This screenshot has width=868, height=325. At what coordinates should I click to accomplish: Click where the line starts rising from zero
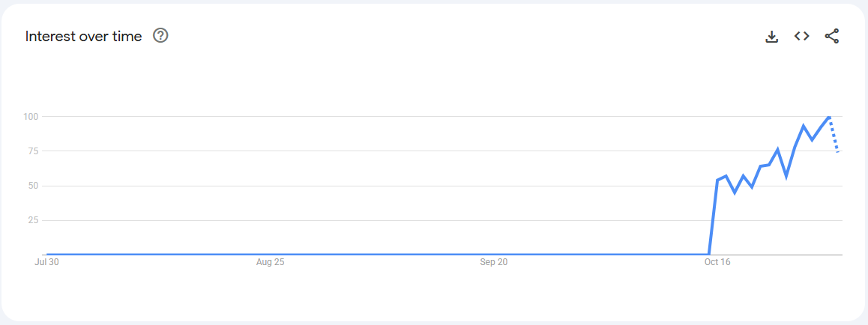coord(709,254)
